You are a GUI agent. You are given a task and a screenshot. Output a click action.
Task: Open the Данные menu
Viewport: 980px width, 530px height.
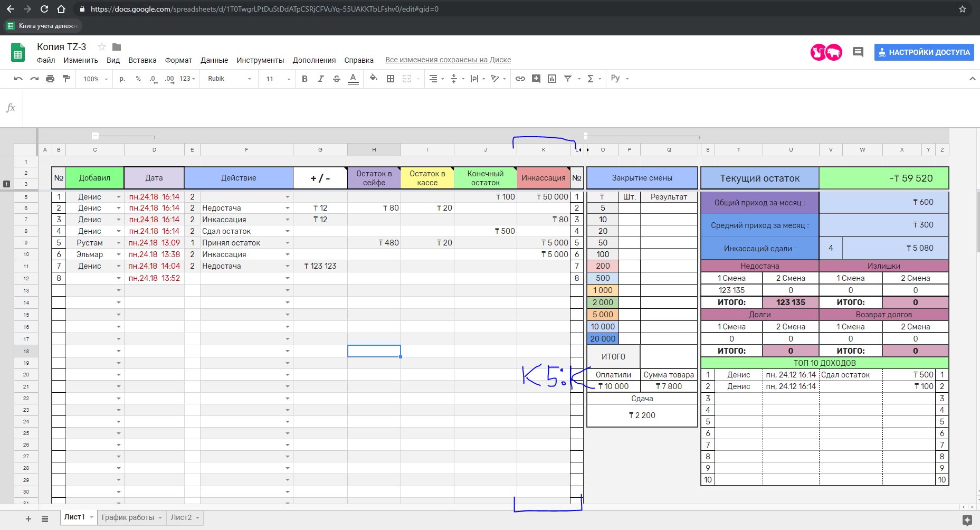(214, 60)
